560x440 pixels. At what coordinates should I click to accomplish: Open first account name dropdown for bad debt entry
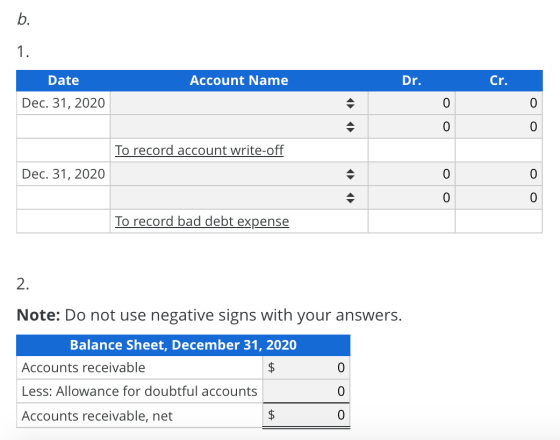point(239,174)
